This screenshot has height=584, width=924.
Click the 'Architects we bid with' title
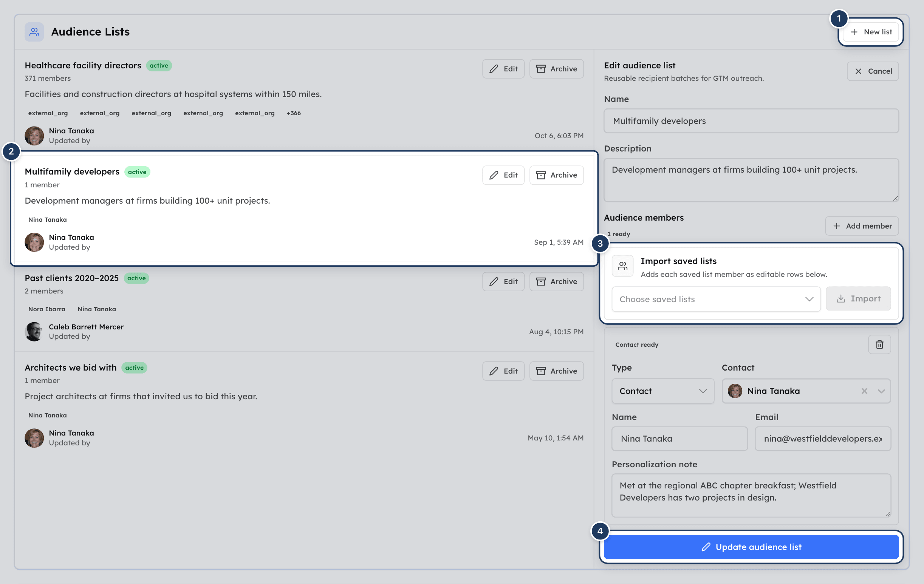[71, 368]
